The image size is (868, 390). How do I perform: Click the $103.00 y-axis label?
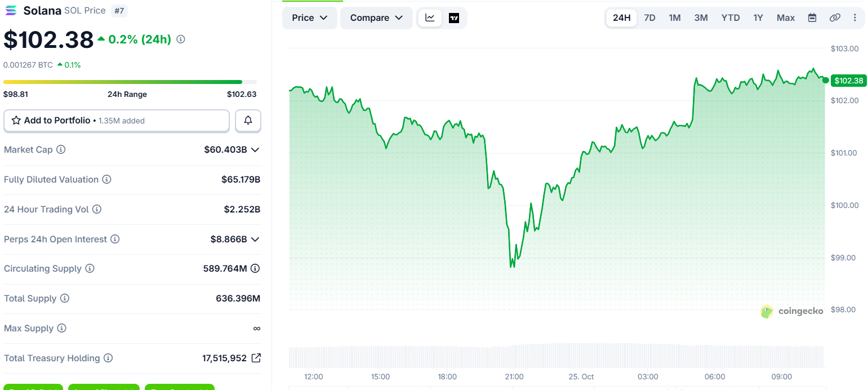click(x=845, y=48)
